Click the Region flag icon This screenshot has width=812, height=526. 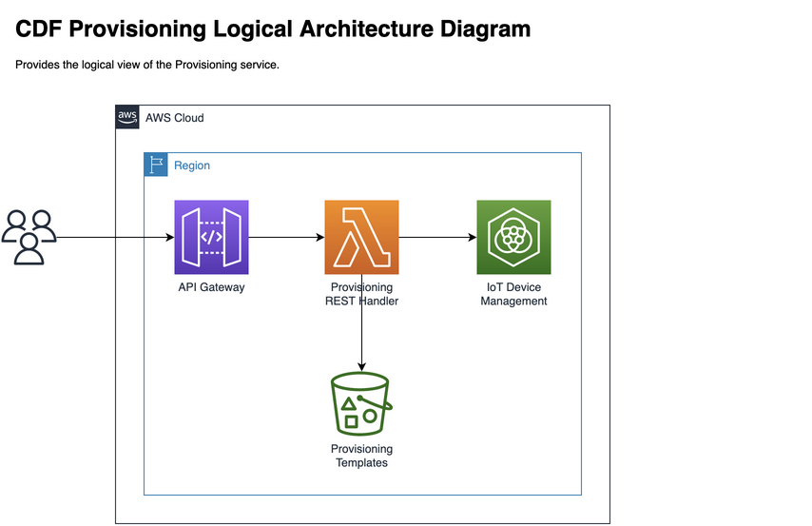[x=156, y=165]
